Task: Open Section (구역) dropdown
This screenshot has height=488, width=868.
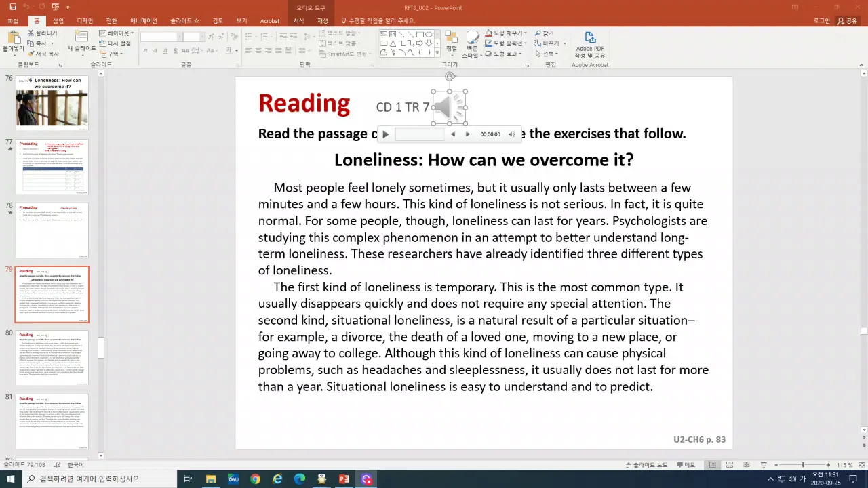Action: [x=111, y=54]
